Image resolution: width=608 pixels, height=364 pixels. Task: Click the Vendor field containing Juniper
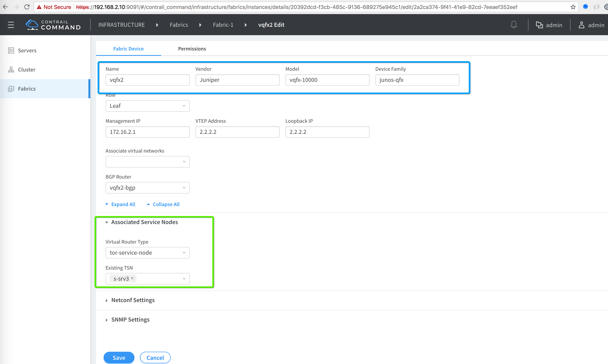tap(237, 80)
